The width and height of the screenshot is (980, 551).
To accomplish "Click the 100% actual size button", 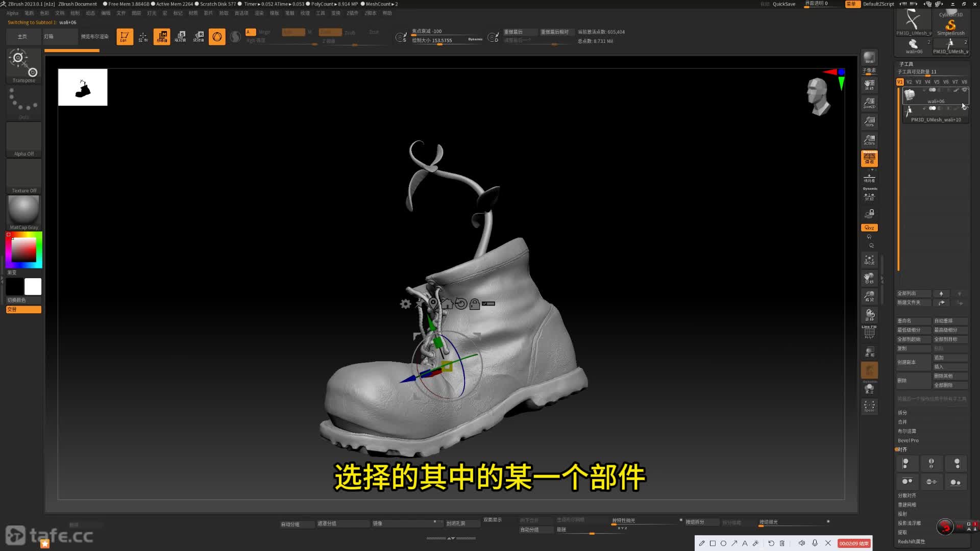I will pos(869,121).
